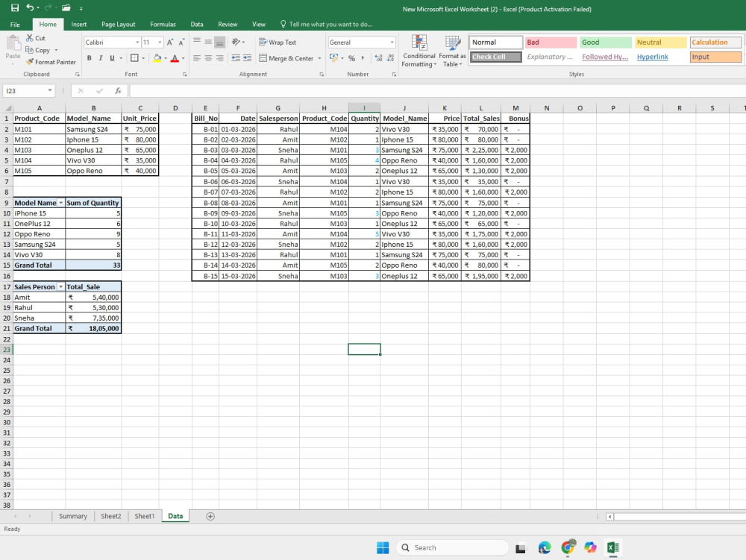Toggle Italic formatting
746x560 pixels.
pos(101,58)
